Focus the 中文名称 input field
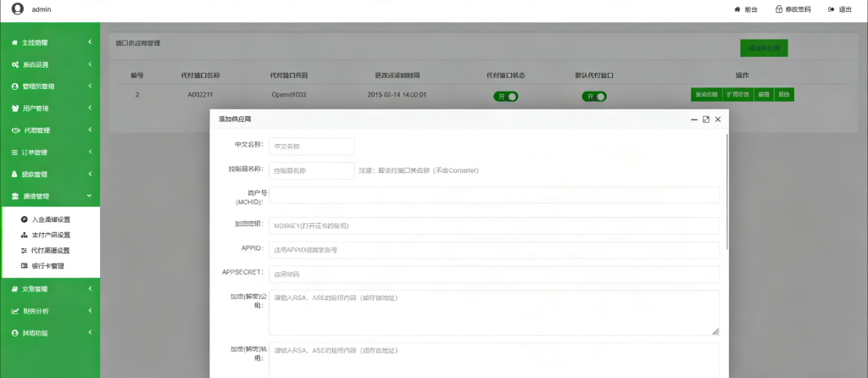 (312, 147)
